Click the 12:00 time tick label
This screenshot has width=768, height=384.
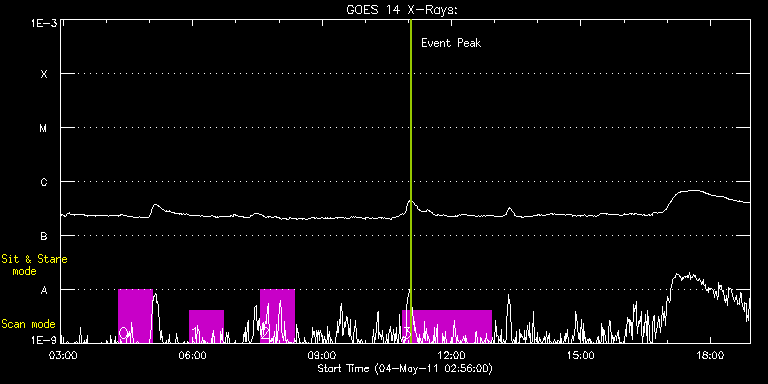tap(451, 355)
